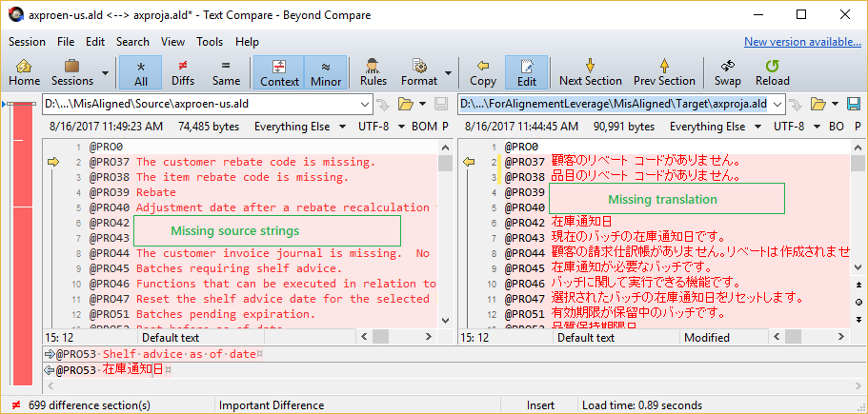Expand the right browse folder dropdown arrow
This screenshot has width=868, height=414.
(836, 104)
